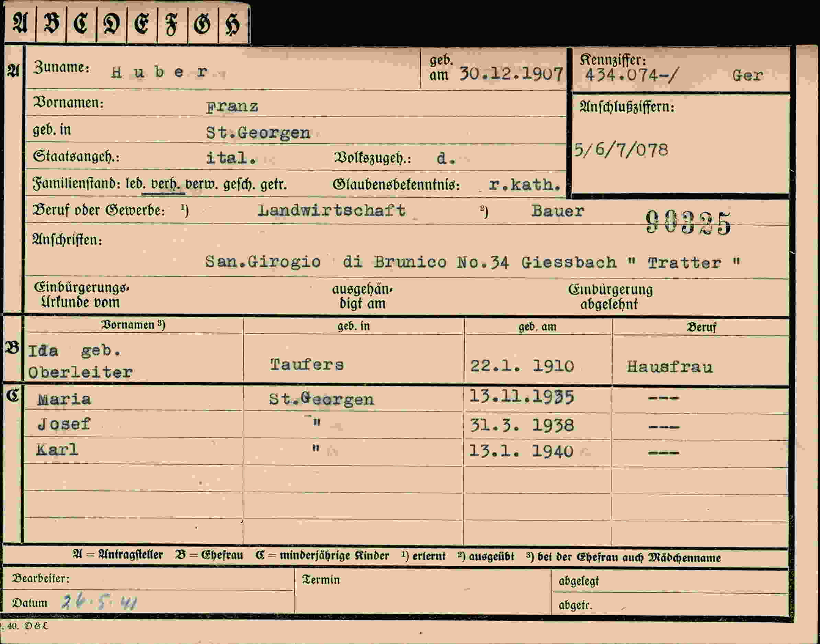Viewport: 820px width, 644px height.
Task: Click the wife's name "Ida geb."
Action: tap(75, 351)
